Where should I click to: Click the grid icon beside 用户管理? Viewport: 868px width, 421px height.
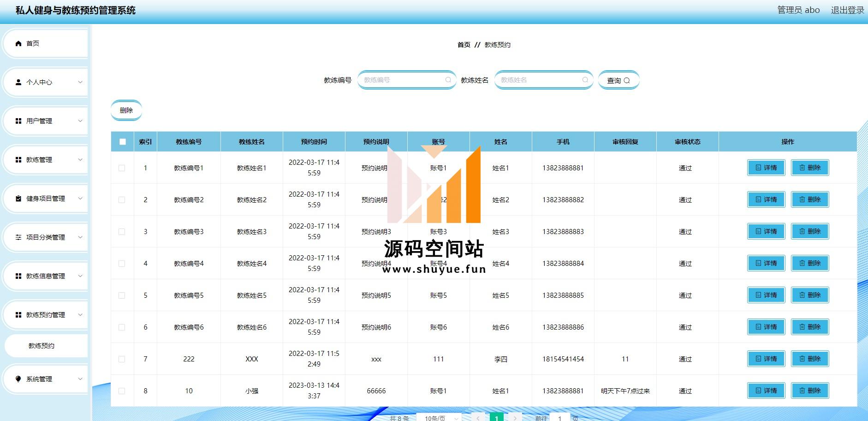point(18,121)
